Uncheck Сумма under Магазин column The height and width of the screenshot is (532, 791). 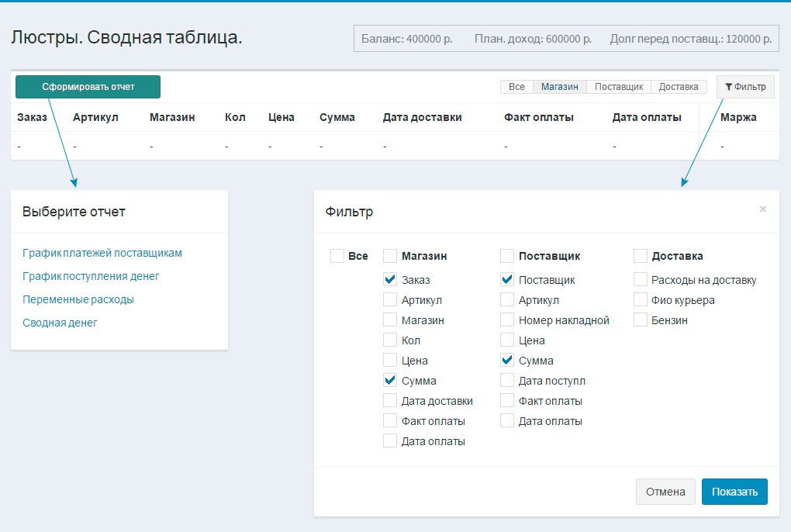click(390, 380)
